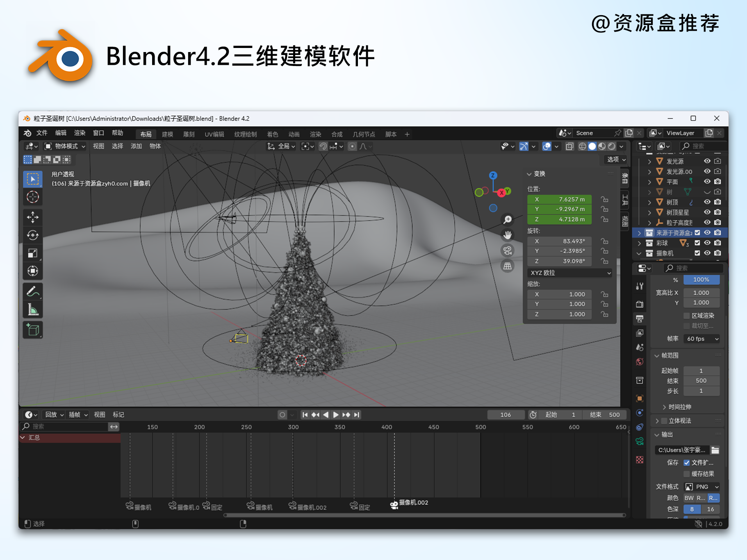Click the viewport zoom magnifier icon
Image resolution: width=747 pixels, height=560 pixels.
point(508,220)
